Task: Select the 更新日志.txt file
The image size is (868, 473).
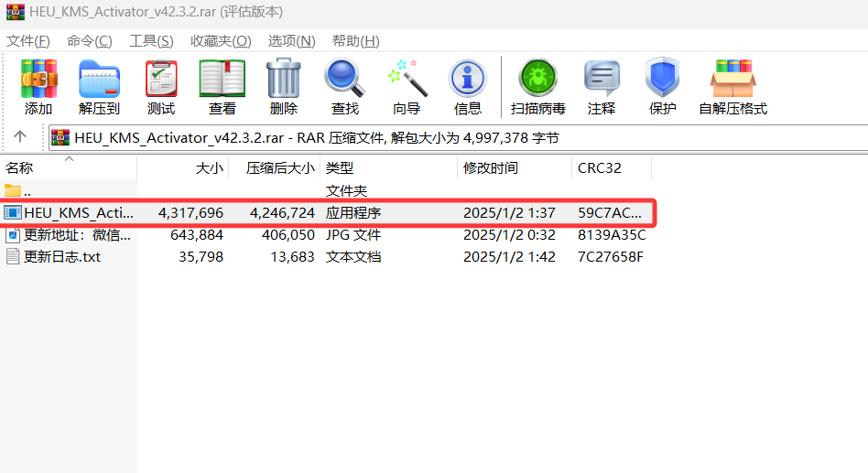Action: click(62, 257)
